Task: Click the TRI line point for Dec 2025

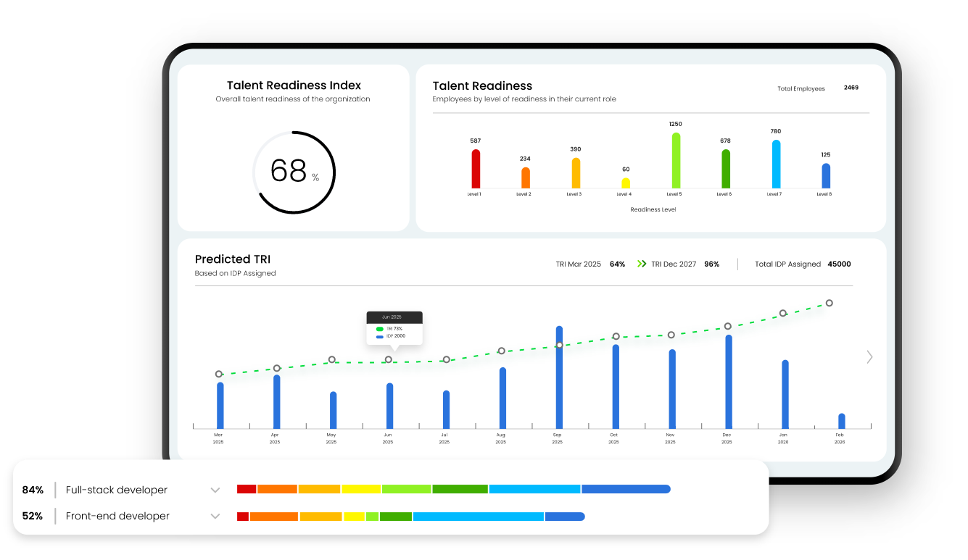Action: click(728, 326)
